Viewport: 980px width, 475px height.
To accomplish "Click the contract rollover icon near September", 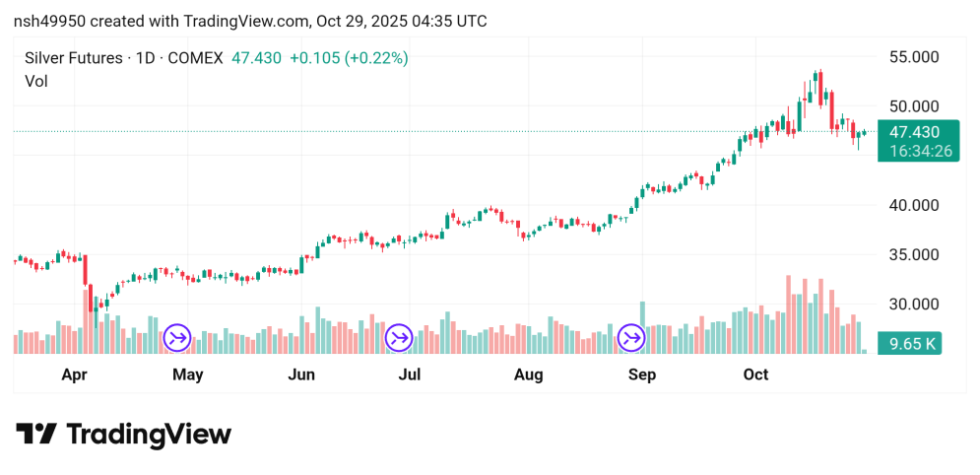I will coord(630,338).
